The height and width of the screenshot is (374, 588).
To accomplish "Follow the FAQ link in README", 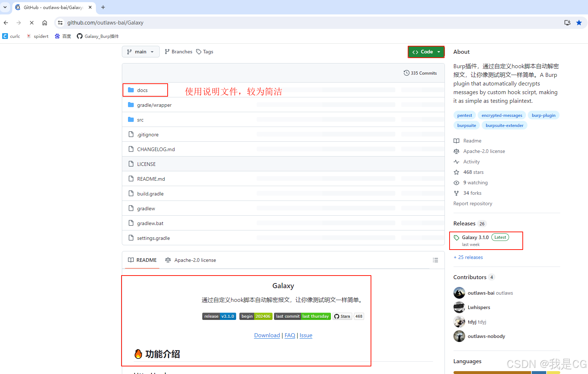I will pyautogui.click(x=290, y=335).
